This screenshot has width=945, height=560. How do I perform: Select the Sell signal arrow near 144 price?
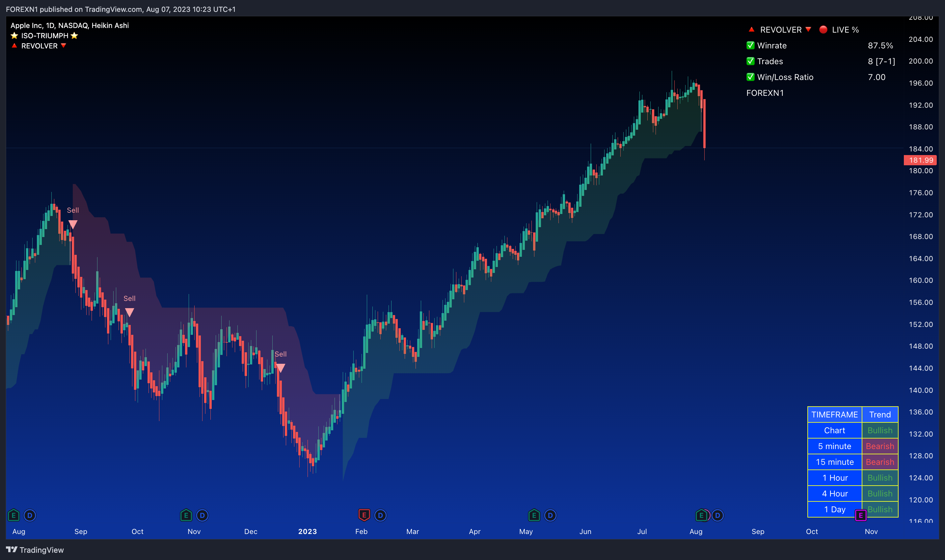click(281, 368)
